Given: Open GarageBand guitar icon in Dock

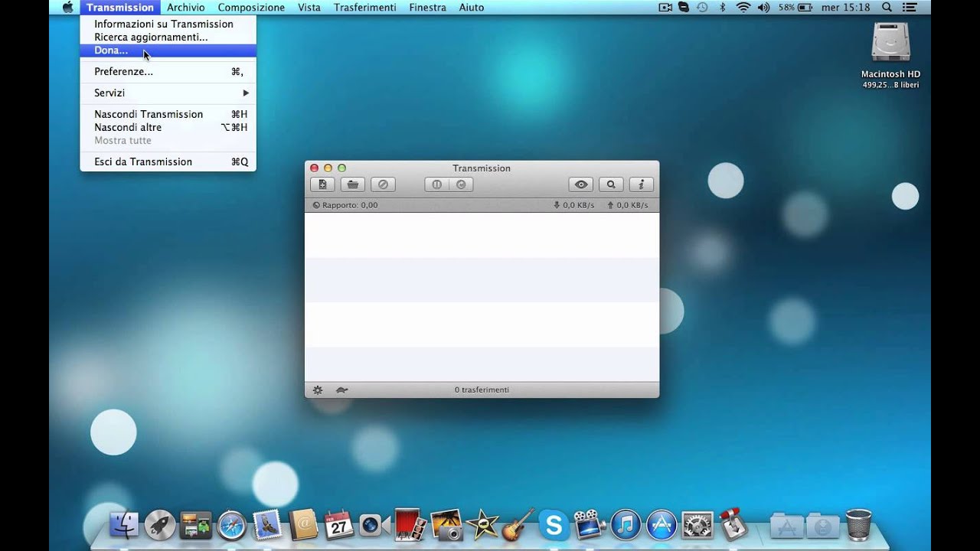Looking at the screenshot, I should click(x=518, y=525).
